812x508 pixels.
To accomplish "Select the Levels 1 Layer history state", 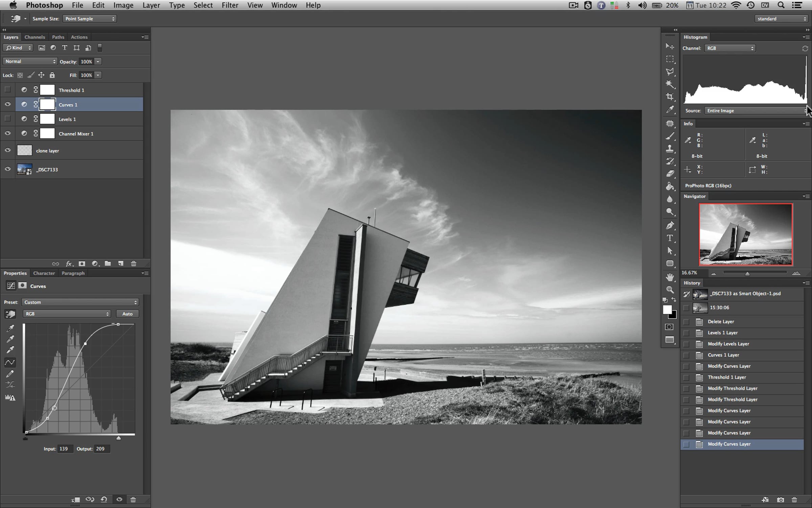I will click(722, 333).
